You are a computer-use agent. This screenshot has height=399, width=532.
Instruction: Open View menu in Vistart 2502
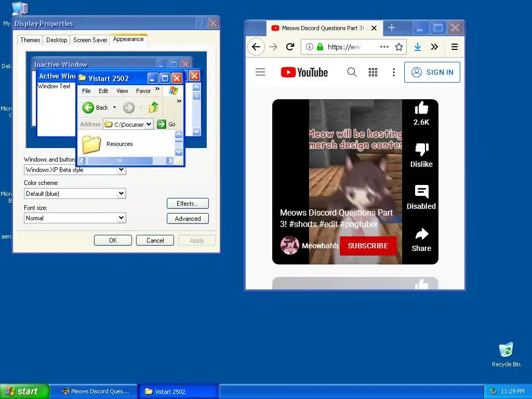(x=122, y=91)
